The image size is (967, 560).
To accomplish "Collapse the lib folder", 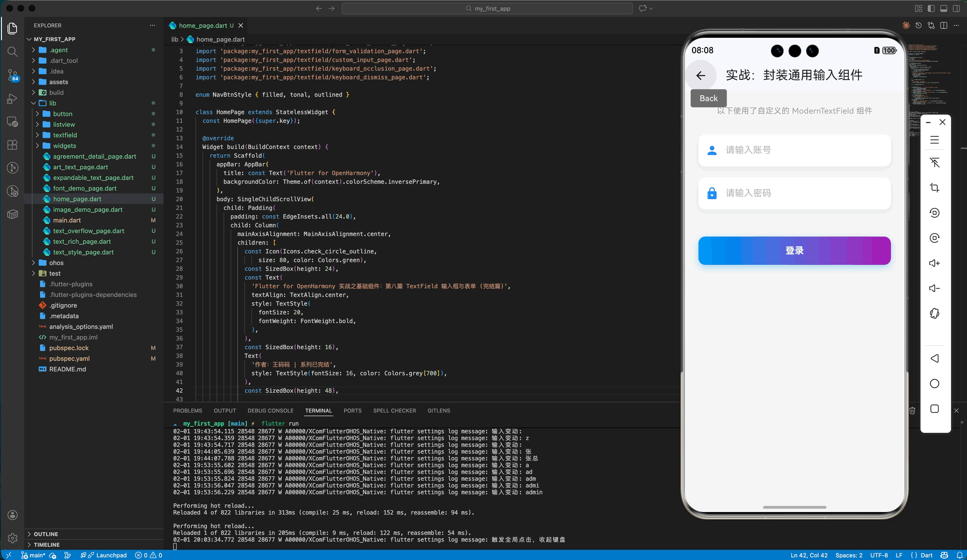I will click(x=52, y=103).
